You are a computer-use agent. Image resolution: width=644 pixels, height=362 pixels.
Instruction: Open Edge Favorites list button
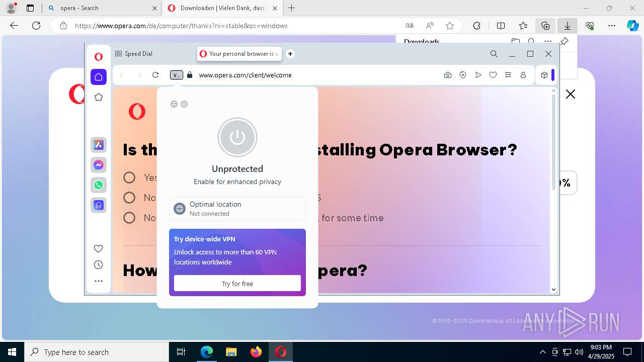pos(523,26)
